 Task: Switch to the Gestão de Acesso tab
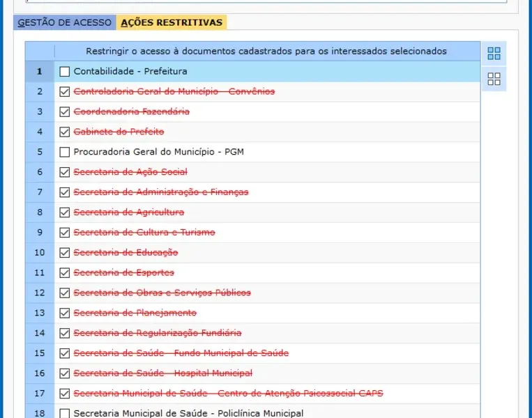pos(64,22)
